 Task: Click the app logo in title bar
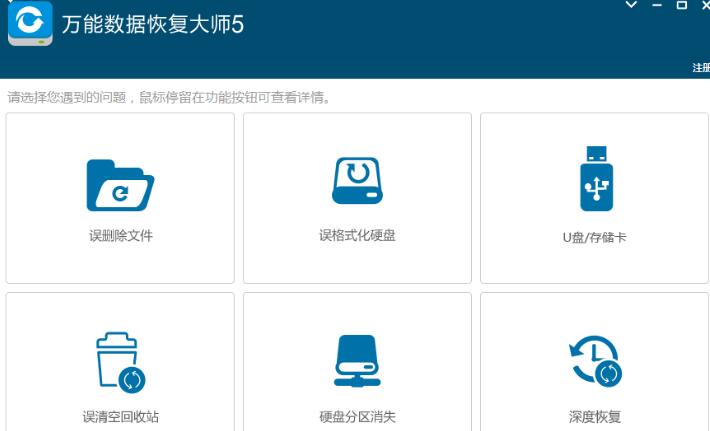(30, 23)
